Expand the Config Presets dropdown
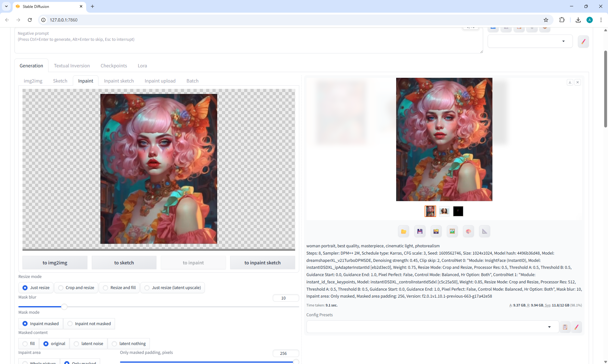Screen dimensions: 608x364 pos(549,327)
